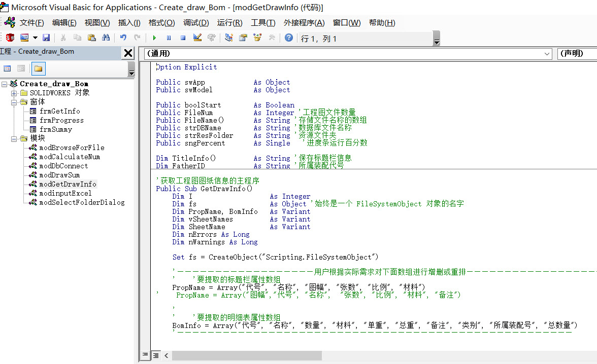
Task: Open the 文件(F) menu
Action: [x=32, y=23]
